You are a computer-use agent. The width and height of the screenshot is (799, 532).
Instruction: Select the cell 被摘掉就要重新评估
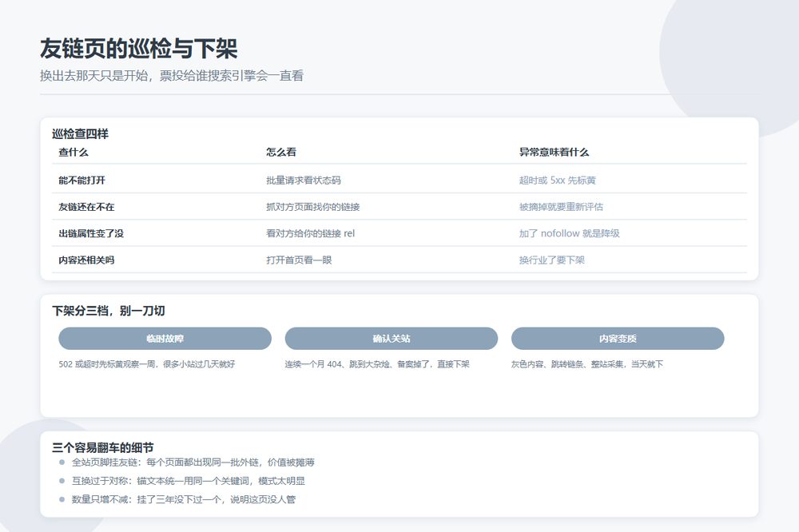[561, 206]
